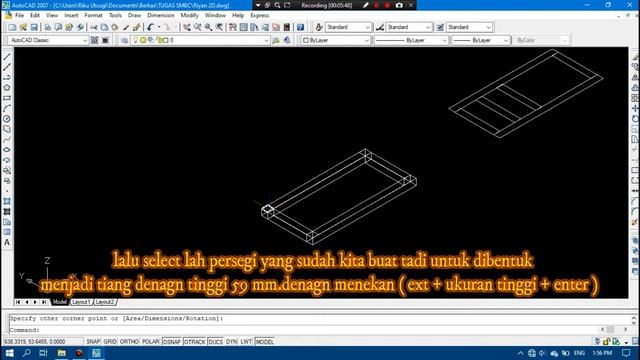Select the Arc tool
Viewport: 640px width, 360px height.
[x=7, y=109]
